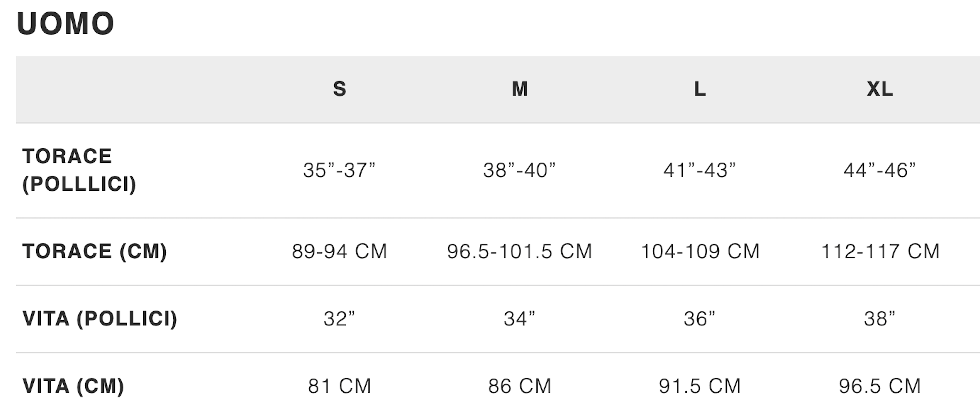The width and height of the screenshot is (980, 418).
Task: Click the 91.5 CM waist cell
Action: [x=700, y=386]
